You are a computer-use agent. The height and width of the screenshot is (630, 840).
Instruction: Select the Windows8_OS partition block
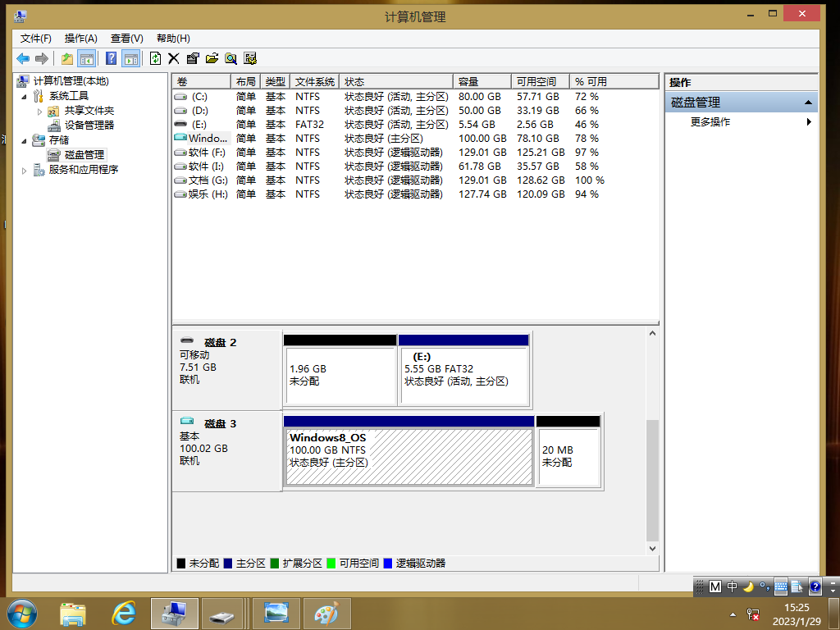pyautogui.click(x=409, y=451)
